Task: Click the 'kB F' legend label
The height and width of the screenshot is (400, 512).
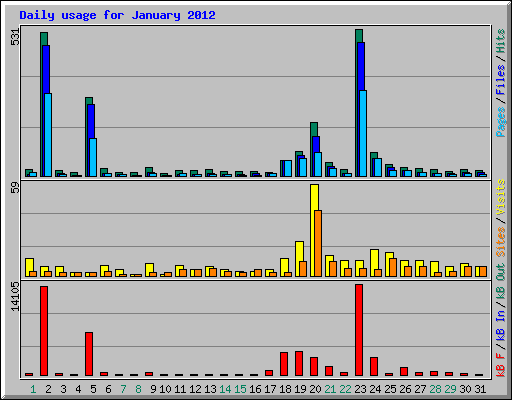Action: pos(501,364)
